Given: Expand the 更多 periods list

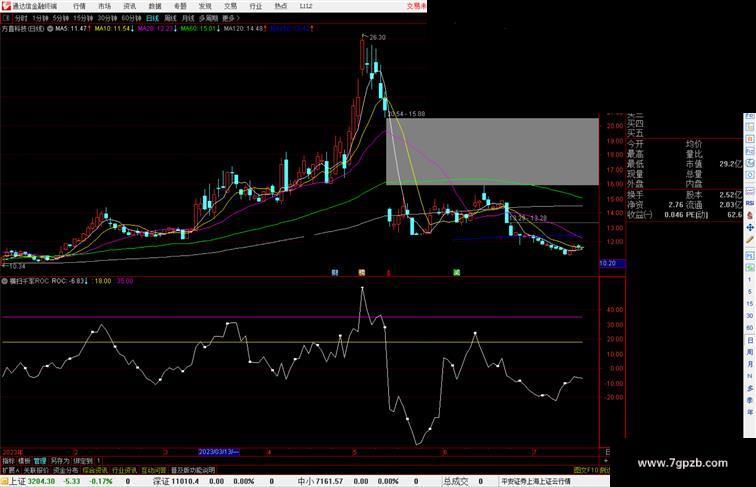Looking at the screenshot, I should tap(231, 18).
